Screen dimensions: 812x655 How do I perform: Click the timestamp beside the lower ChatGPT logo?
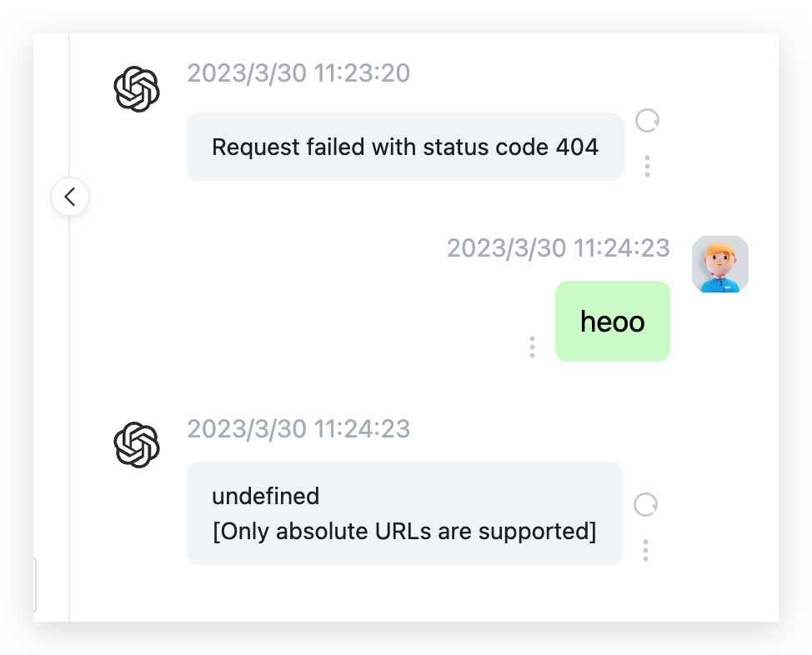click(x=298, y=428)
